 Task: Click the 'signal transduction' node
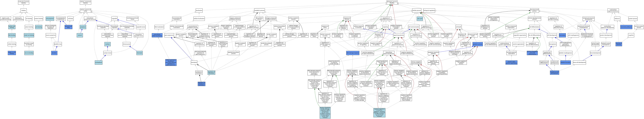tap(398, 35)
